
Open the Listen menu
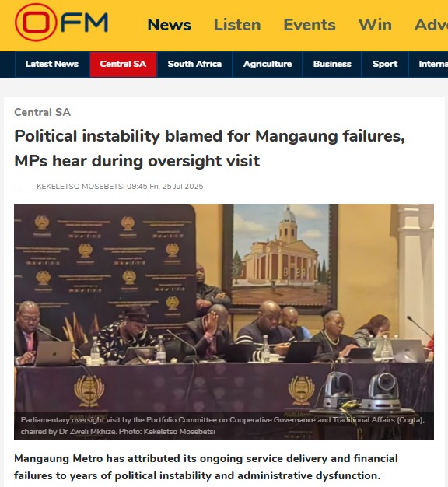click(237, 25)
